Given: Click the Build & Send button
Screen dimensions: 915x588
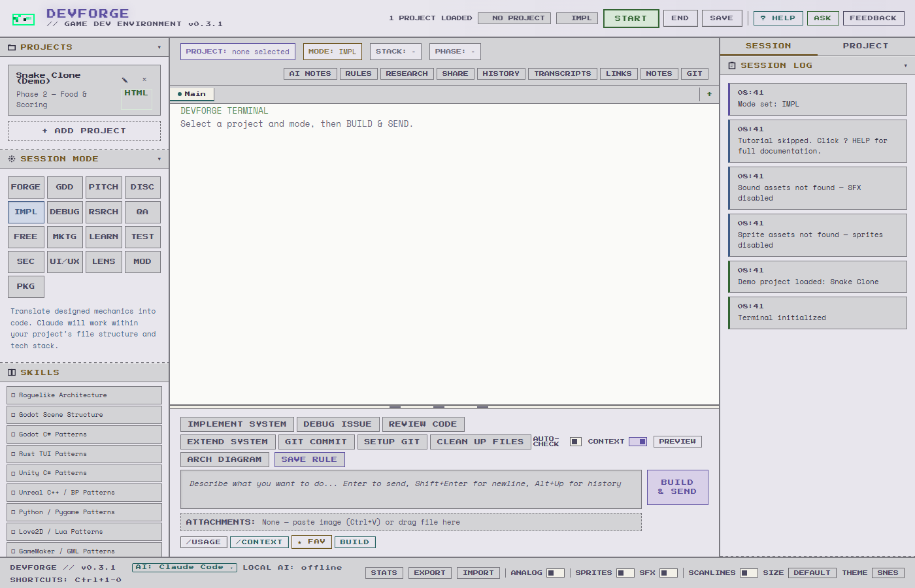Looking at the screenshot, I should pyautogui.click(x=677, y=487).
